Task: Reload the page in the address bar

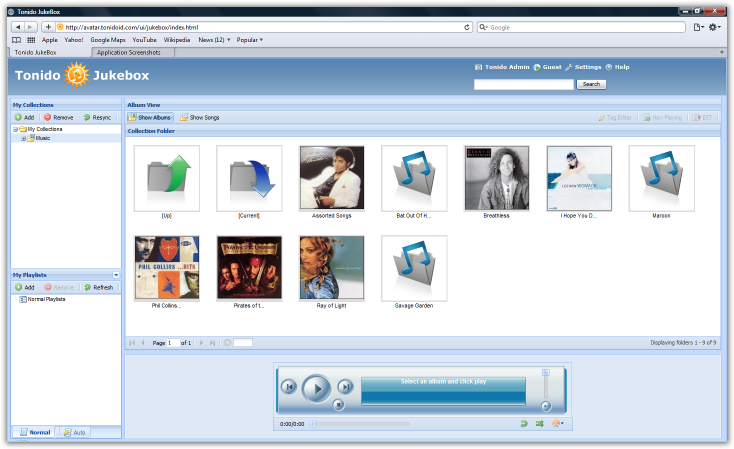Action: point(467,27)
